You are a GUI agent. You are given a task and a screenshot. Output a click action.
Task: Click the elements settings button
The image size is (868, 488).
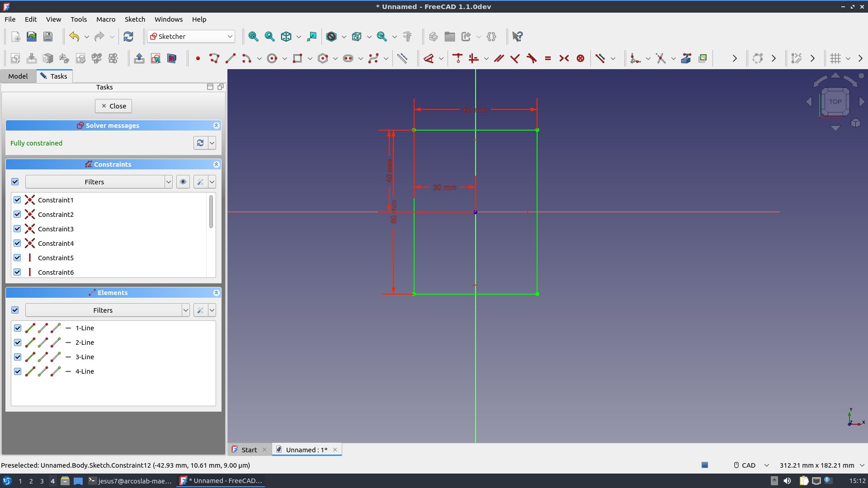(200, 310)
